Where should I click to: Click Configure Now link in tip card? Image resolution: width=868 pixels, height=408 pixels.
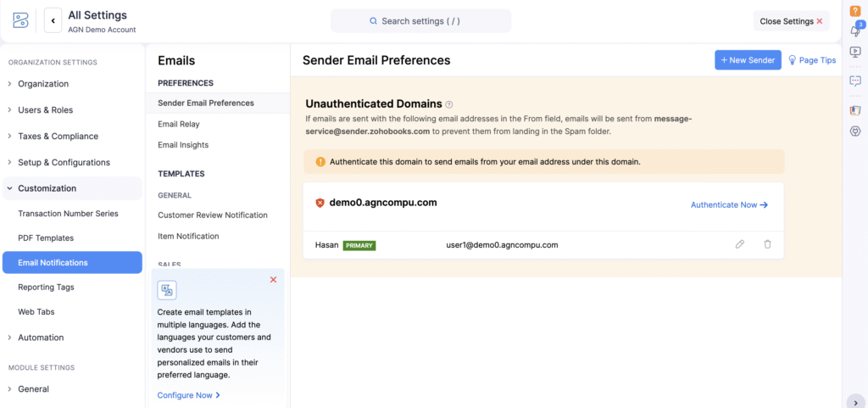189,395
